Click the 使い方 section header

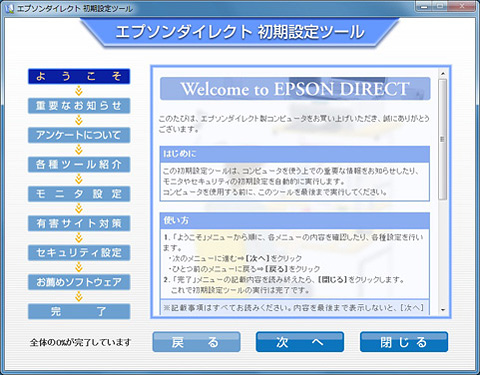tap(295, 220)
